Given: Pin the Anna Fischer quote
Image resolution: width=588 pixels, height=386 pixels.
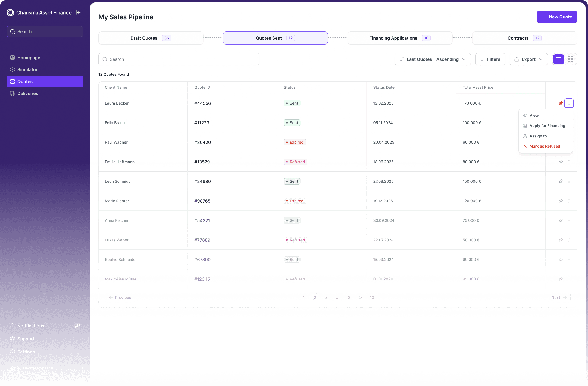Looking at the screenshot, I should click(x=561, y=220).
